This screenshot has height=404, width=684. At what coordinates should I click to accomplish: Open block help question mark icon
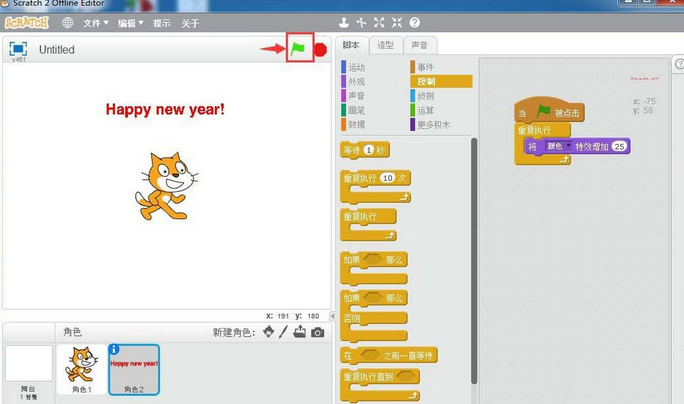coord(414,22)
